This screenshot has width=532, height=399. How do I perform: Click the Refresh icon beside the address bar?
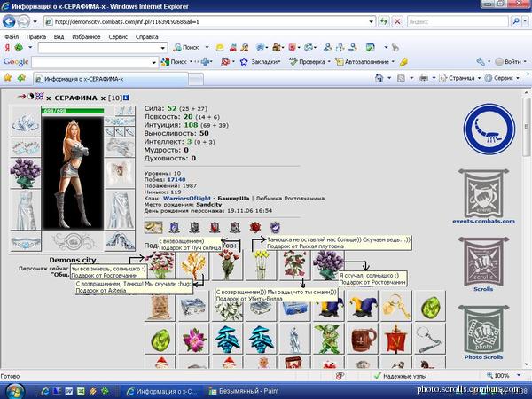pos(383,21)
